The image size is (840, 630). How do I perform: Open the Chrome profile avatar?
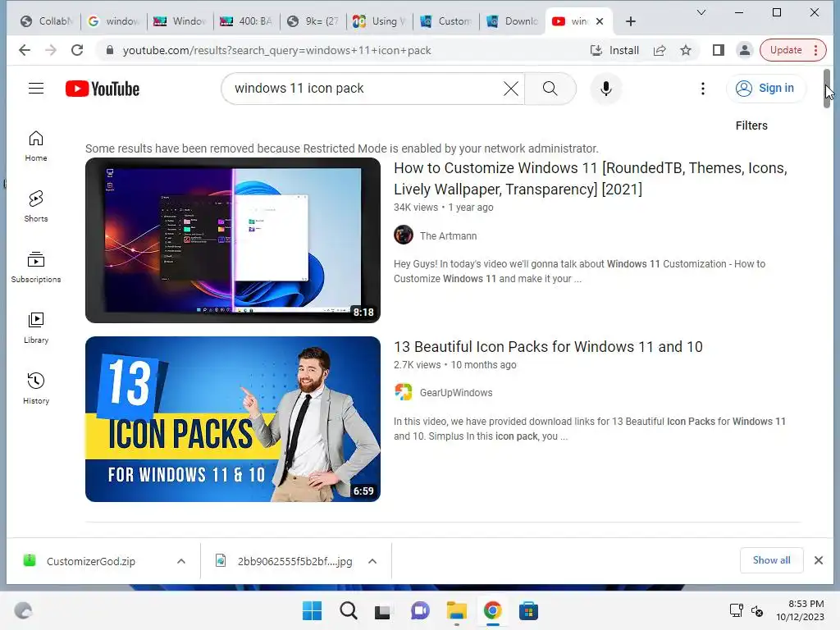coord(744,50)
